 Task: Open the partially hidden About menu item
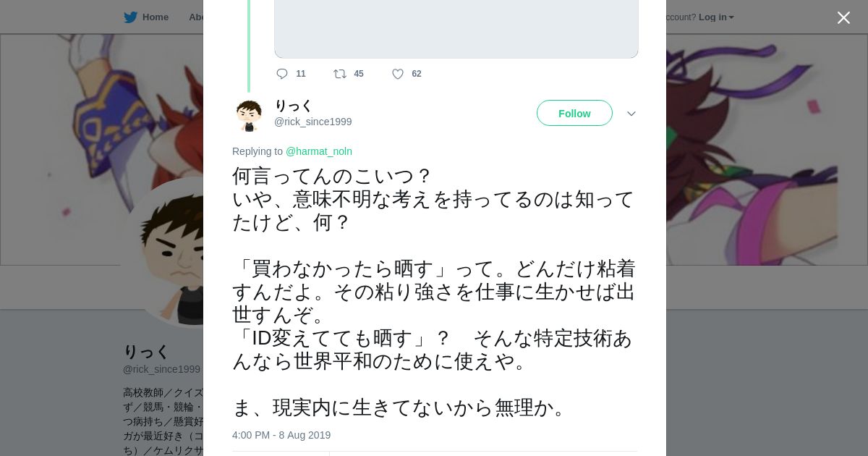click(195, 17)
